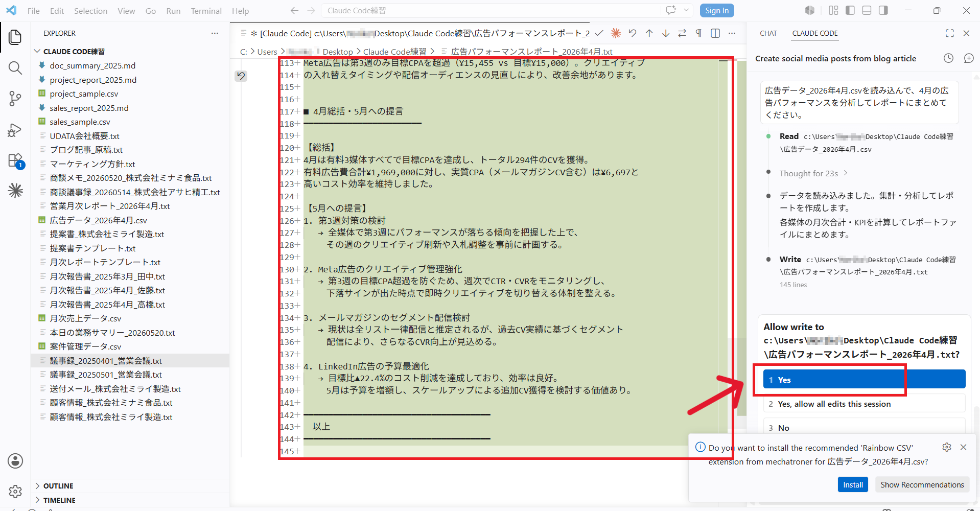This screenshot has width=980, height=511.
Task: Click Desktop in the breadcrumb path
Action: 338,52
